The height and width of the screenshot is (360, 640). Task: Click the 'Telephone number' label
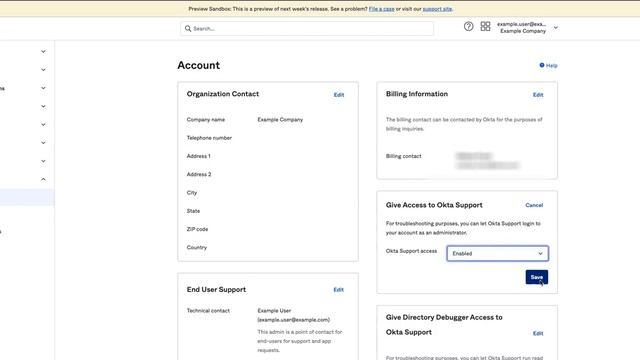click(x=209, y=138)
